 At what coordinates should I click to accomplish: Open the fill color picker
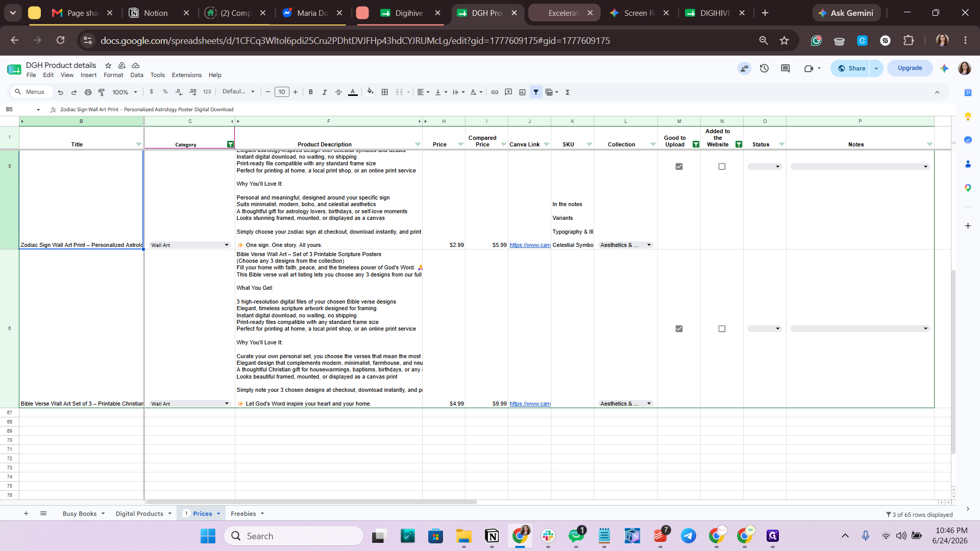click(x=371, y=92)
